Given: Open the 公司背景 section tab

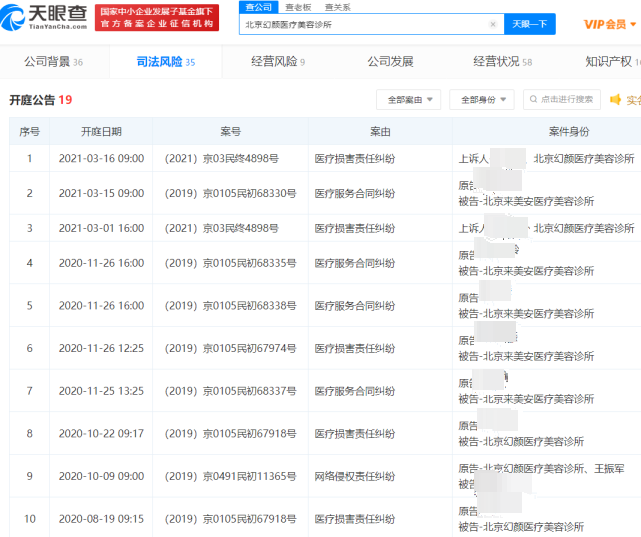Looking at the screenshot, I should [x=53, y=62].
